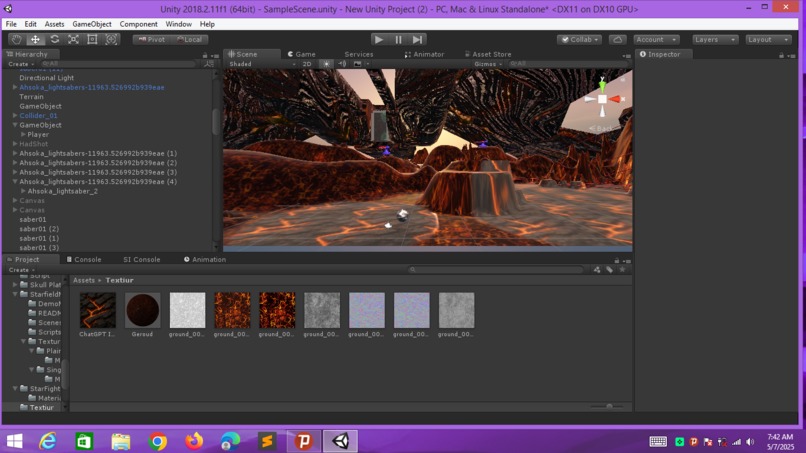This screenshot has height=453, width=806.
Task: Switch to the Asset Store tab
Action: click(x=488, y=54)
